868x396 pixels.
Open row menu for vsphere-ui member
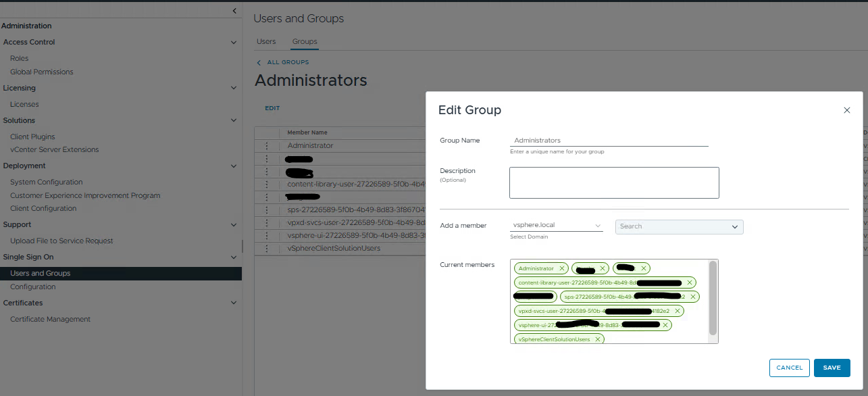(267, 235)
